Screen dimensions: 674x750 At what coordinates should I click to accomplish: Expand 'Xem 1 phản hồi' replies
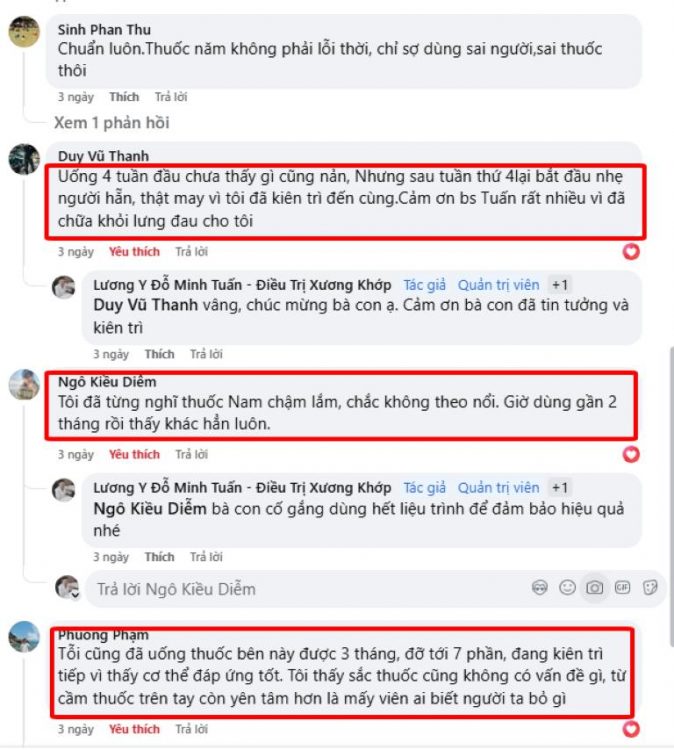pyautogui.click(x=111, y=123)
